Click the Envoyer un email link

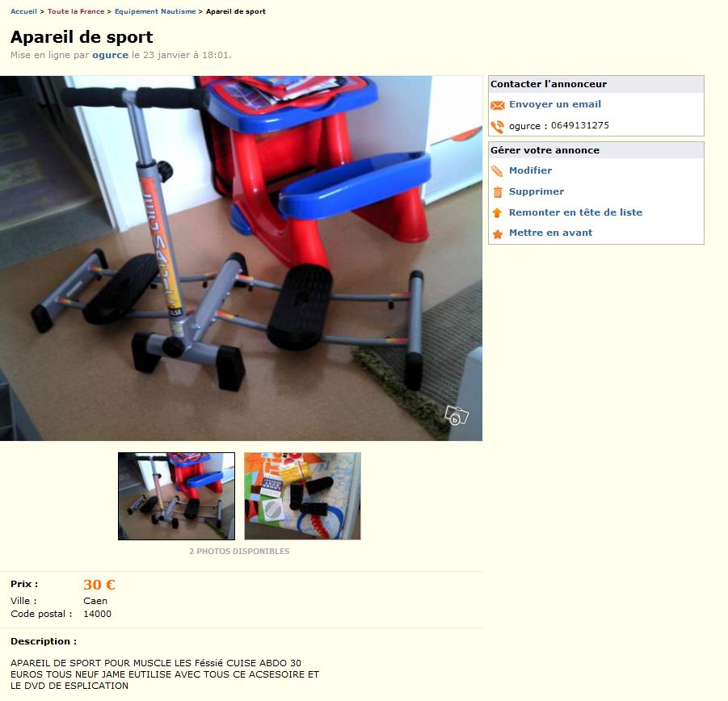coord(555,104)
